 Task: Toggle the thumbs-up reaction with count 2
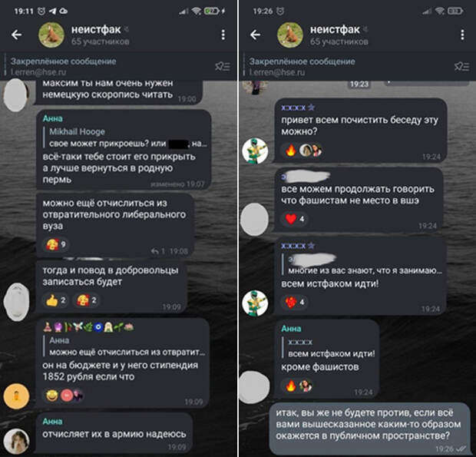[x=55, y=300]
